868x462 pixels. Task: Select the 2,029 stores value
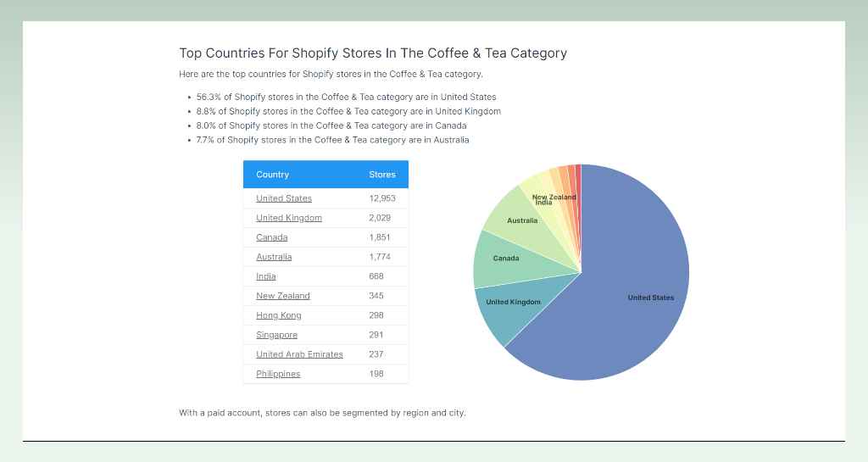coord(380,218)
